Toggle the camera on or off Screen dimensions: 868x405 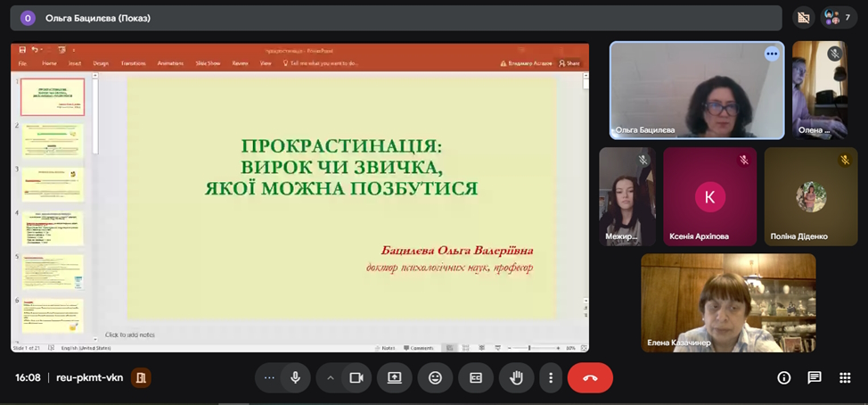[356, 377]
